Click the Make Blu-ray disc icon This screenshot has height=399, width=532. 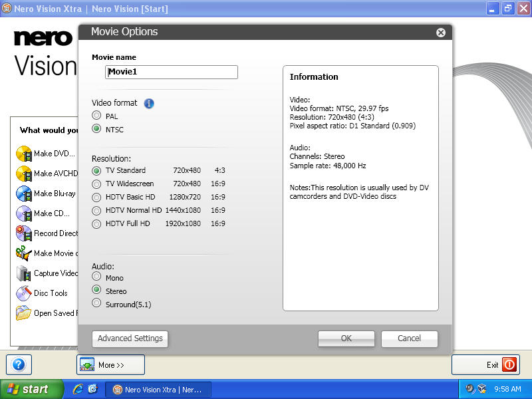click(24, 194)
